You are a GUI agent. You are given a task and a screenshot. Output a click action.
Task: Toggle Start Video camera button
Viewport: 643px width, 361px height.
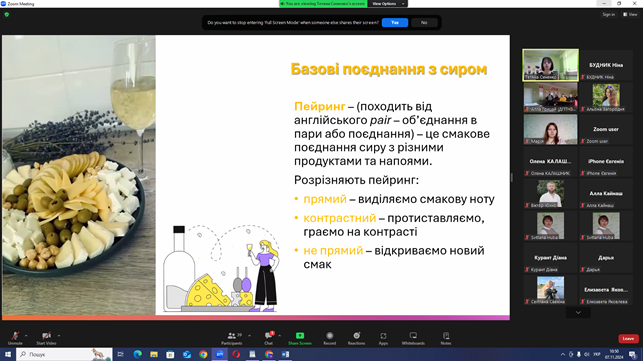pos(46,336)
